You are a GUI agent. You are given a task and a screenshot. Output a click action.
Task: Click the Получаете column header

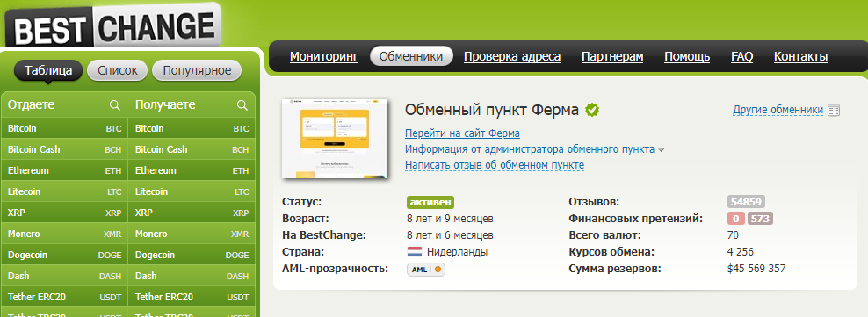pyautogui.click(x=165, y=105)
